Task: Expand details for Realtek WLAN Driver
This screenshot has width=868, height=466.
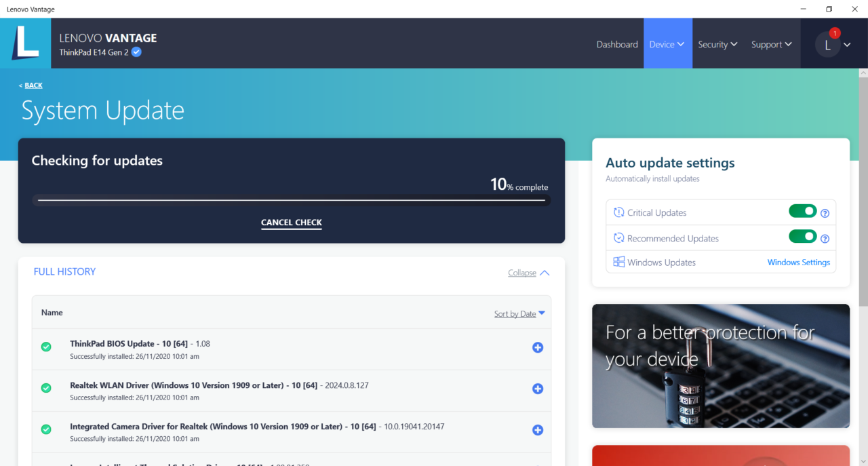Action: tap(538, 389)
